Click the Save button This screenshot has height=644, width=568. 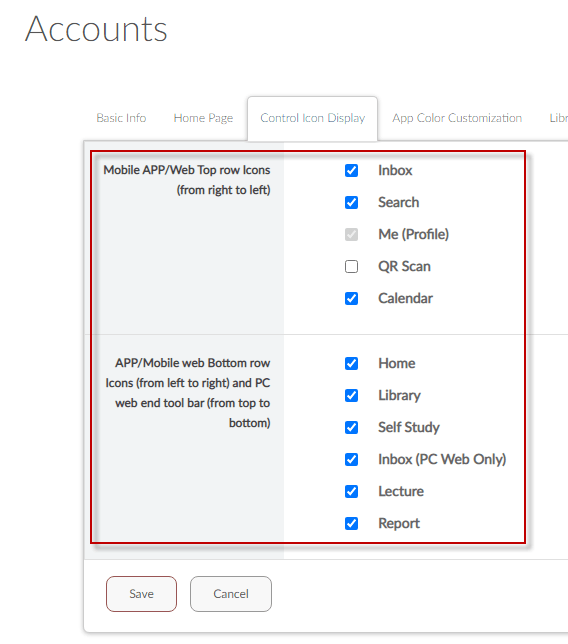141,594
